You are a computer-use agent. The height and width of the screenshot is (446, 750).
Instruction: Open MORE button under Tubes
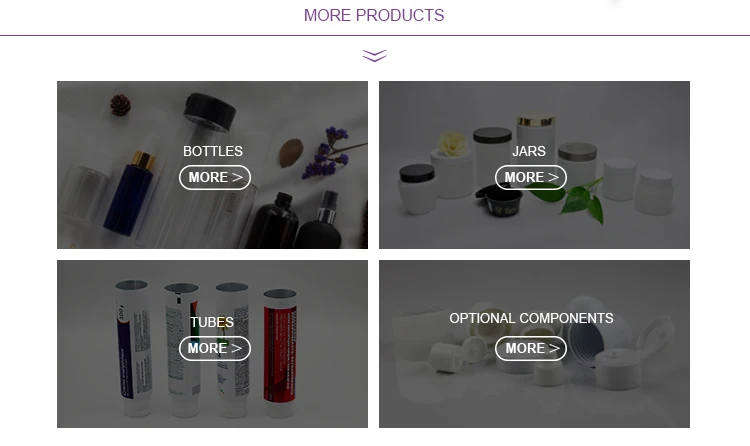coord(215,348)
